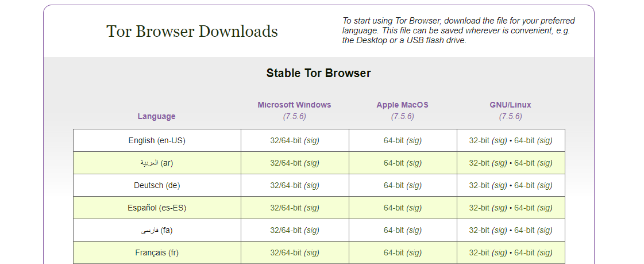Download Français MacOS 64-bit build

coord(394,252)
